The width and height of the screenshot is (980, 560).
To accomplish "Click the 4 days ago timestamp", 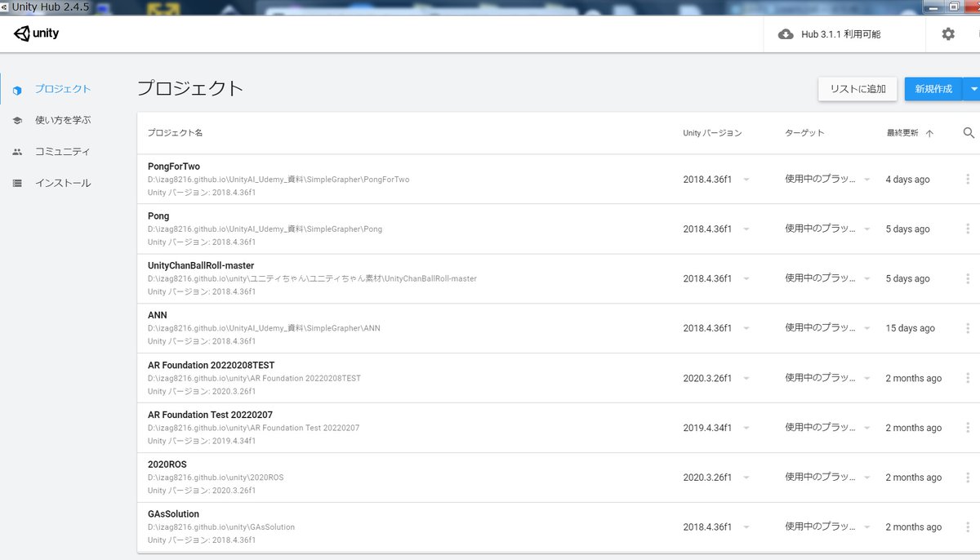I will tap(907, 180).
